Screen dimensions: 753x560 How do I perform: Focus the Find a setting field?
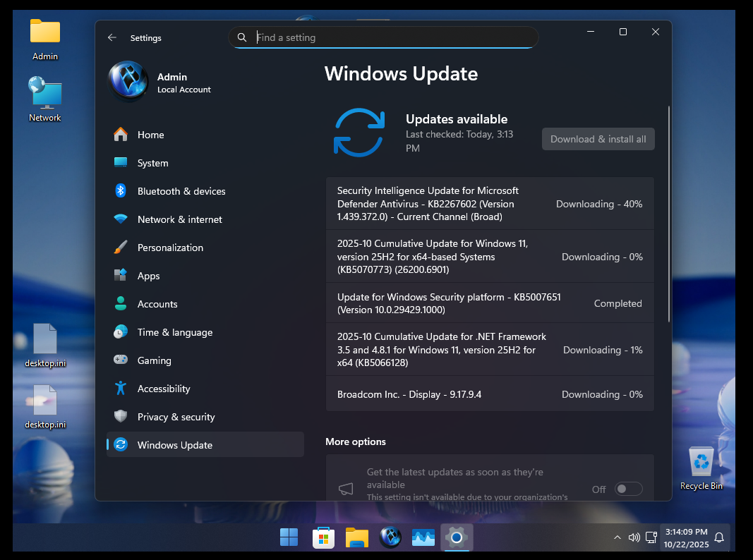(383, 37)
